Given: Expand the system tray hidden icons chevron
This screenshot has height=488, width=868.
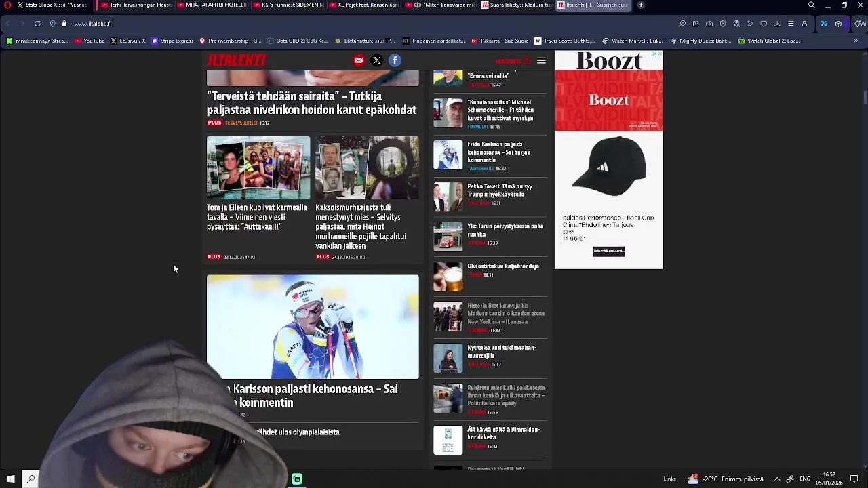Looking at the screenshot, I should (777, 479).
